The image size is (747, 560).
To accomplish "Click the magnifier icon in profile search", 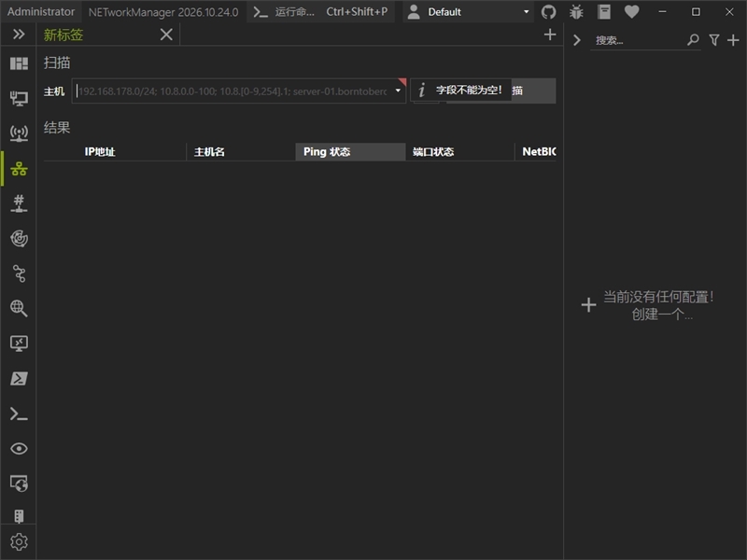I will pyautogui.click(x=693, y=40).
